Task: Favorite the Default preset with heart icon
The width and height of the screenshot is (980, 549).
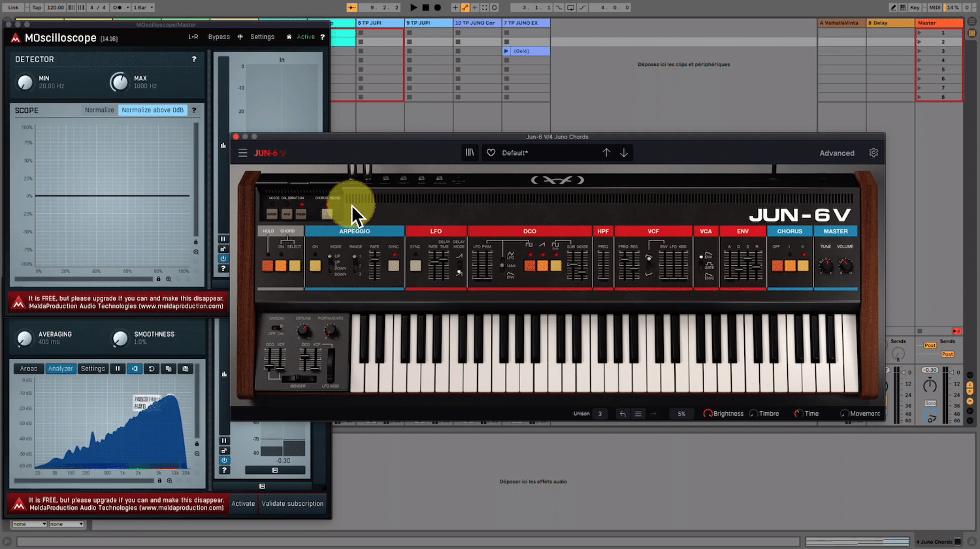Action: coord(491,153)
